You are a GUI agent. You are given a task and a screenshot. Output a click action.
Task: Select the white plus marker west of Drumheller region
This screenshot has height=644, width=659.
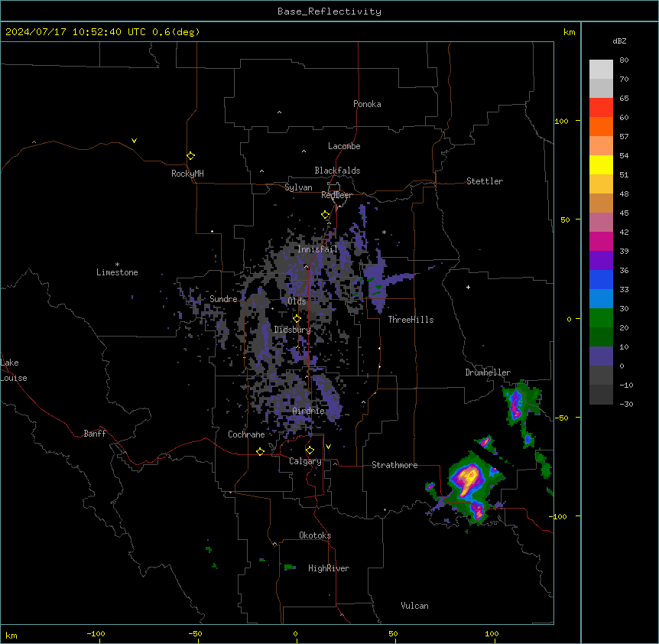coord(468,287)
